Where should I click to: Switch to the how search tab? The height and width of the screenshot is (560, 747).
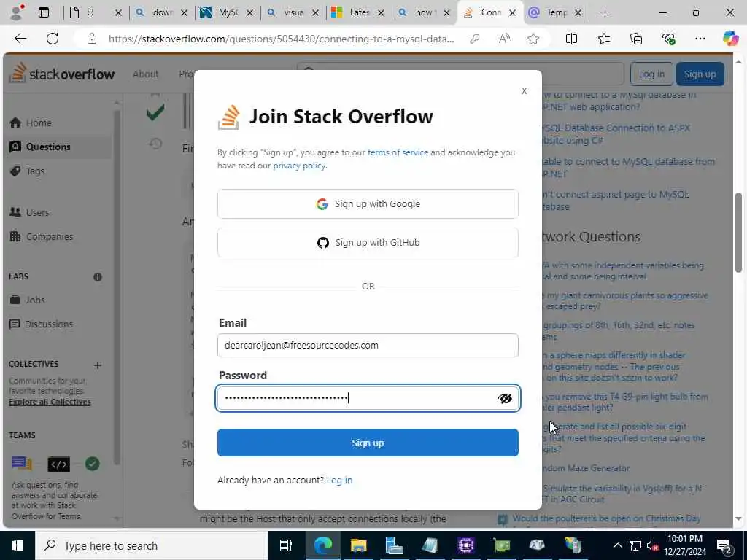click(425, 12)
